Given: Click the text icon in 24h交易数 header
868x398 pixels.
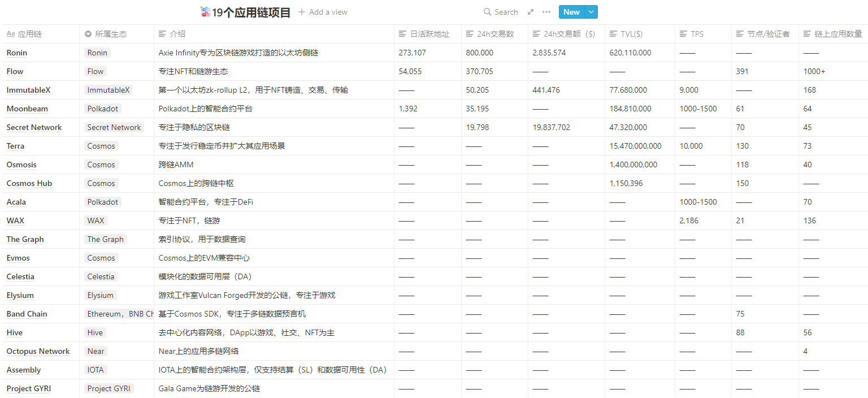Looking at the screenshot, I should (x=470, y=34).
